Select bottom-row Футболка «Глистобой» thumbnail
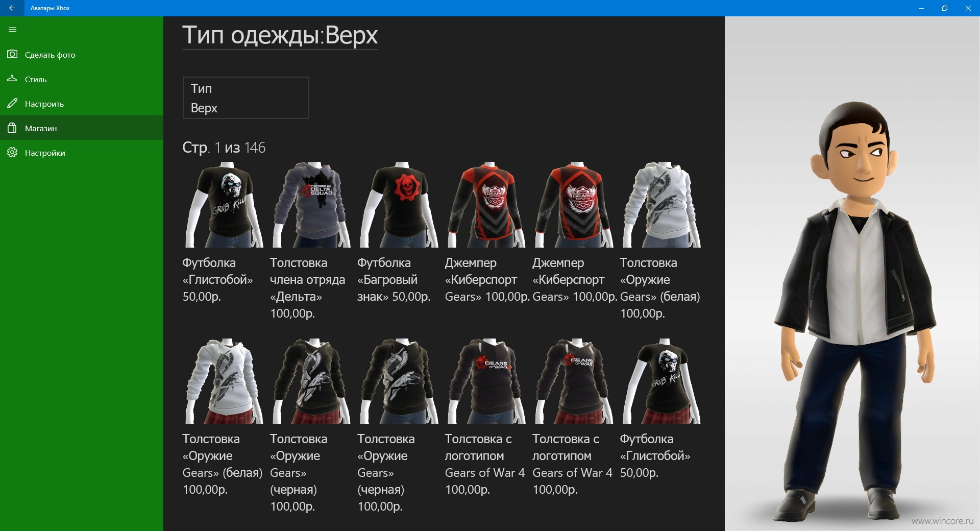Image resolution: width=980 pixels, height=531 pixels. [661, 381]
